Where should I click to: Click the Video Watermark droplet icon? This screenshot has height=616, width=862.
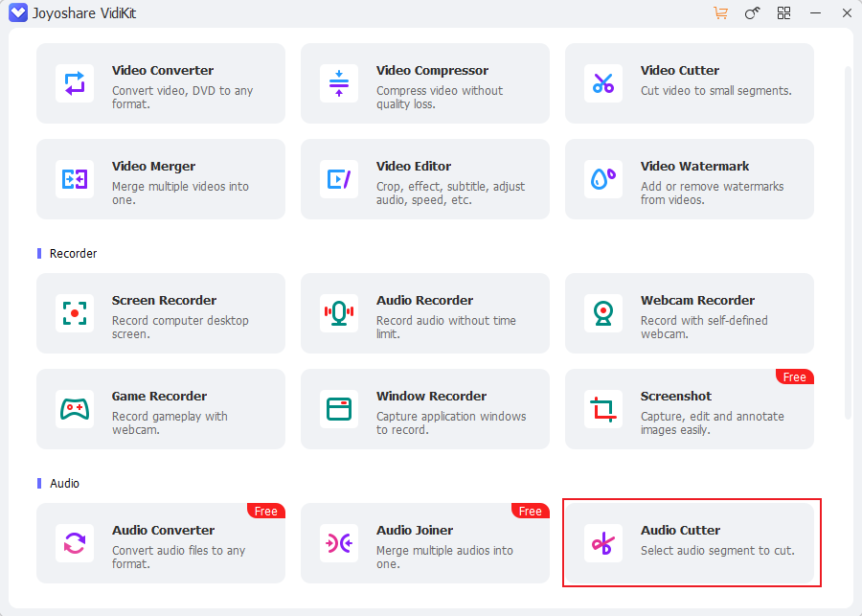603,179
